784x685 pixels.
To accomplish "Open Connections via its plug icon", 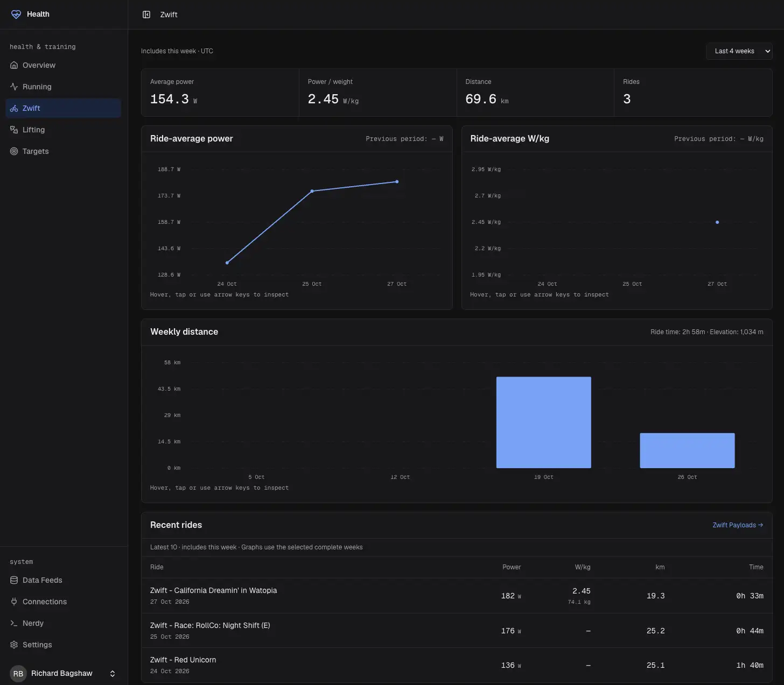I will [x=14, y=602].
